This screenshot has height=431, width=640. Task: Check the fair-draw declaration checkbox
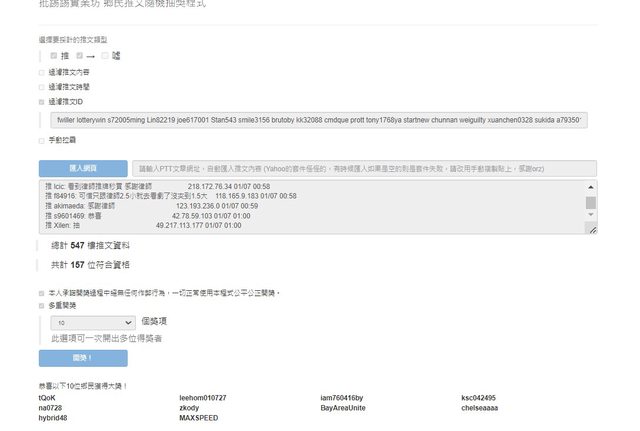click(42, 293)
